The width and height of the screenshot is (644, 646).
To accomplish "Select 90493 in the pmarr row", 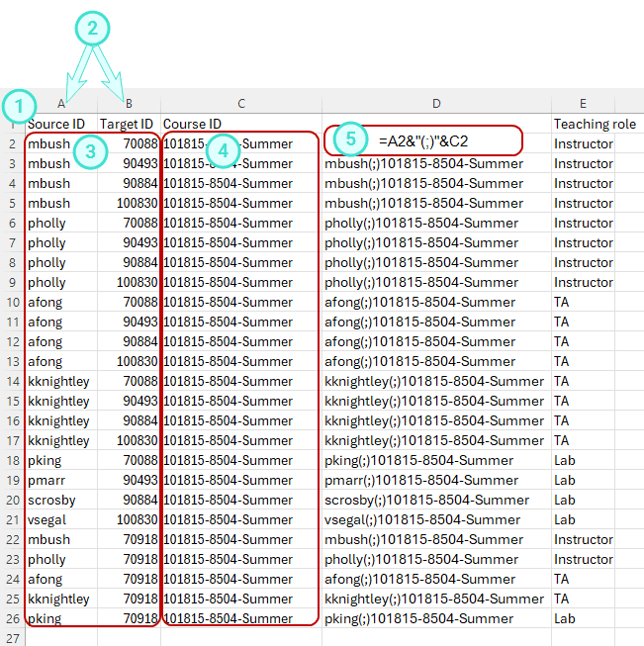I will 129,480.
